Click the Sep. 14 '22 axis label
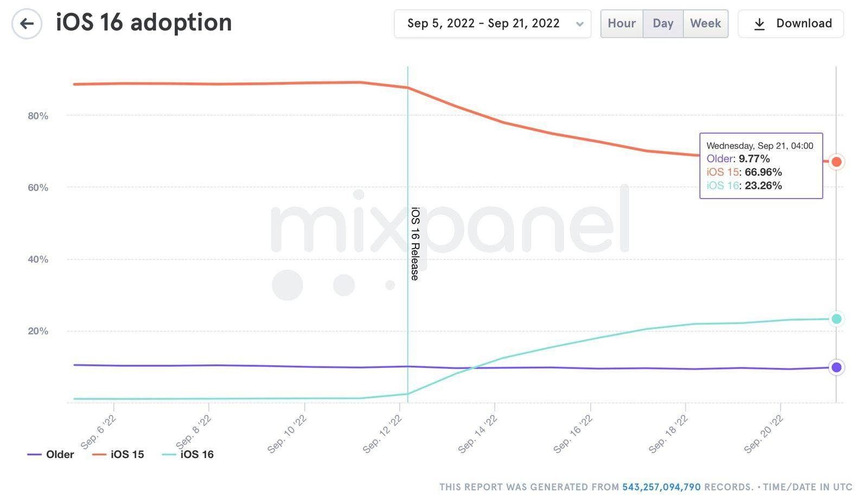 478,434
